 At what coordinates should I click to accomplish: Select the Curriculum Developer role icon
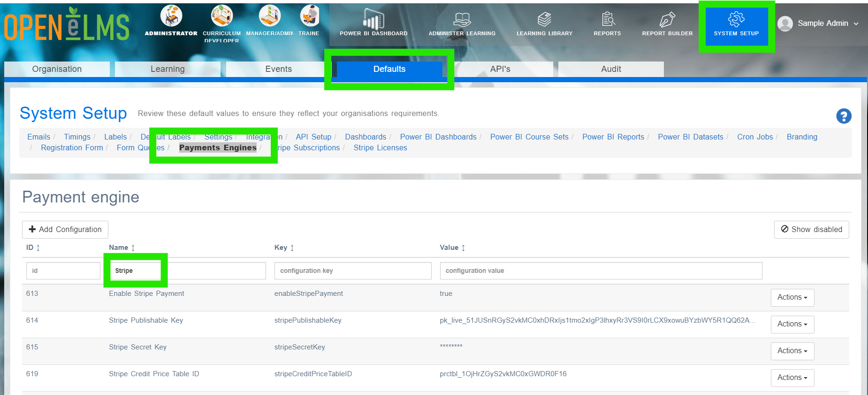click(x=221, y=16)
